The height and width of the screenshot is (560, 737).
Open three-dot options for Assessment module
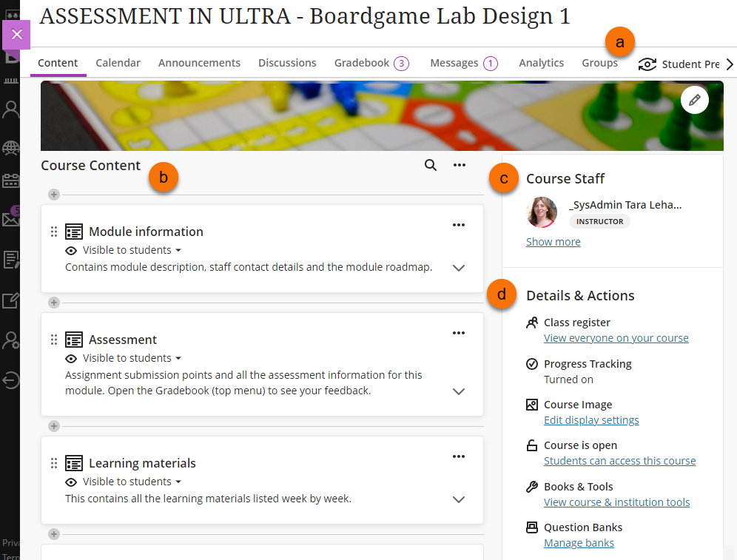click(x=459, y=333)
